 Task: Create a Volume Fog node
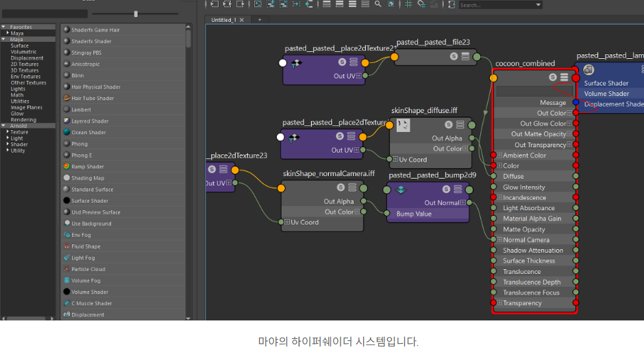pos(123,281)
